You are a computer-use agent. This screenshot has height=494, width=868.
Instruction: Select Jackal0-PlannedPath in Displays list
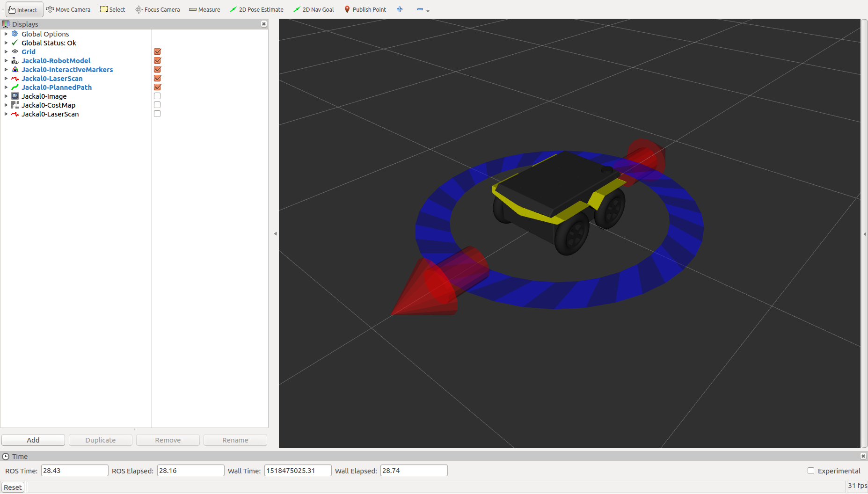[57, 87]
